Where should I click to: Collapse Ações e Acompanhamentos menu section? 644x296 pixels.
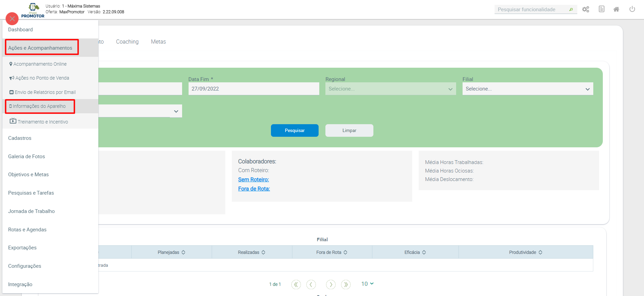(x=50, y=48)
